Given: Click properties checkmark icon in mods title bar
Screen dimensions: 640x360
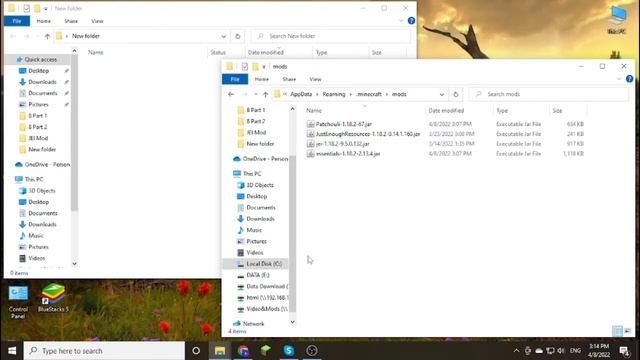Looking at the screenshot, I should 244,67.
